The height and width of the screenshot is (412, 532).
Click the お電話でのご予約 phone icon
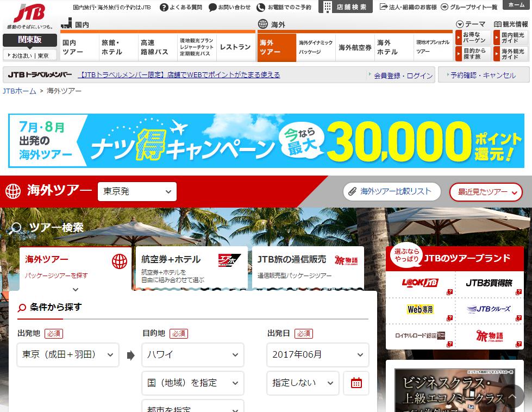[261, 7]
